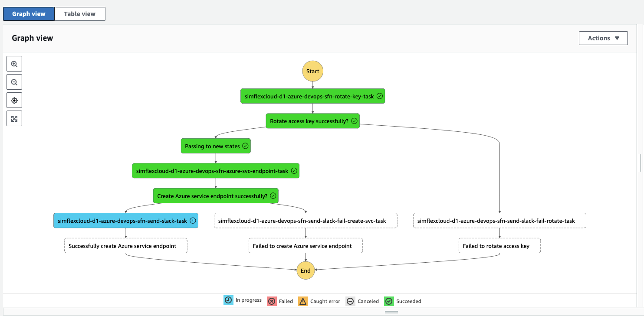Click the zoom out magnifier icon

(x=14, y=82)
